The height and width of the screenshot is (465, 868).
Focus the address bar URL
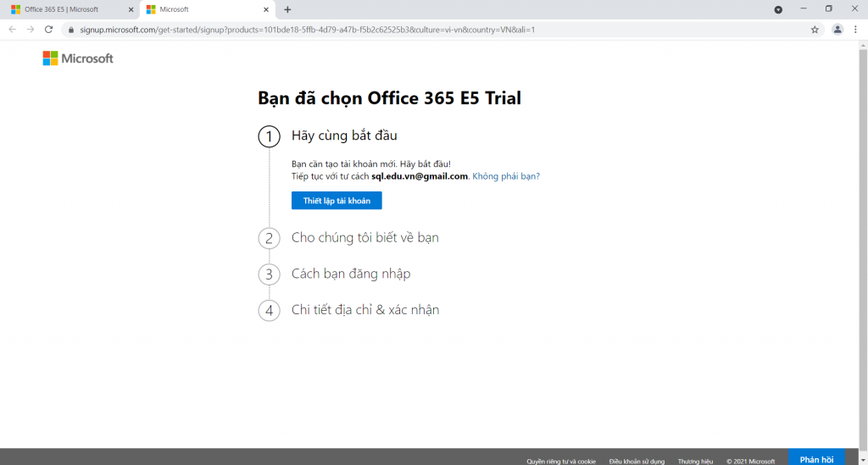[307, 30]
